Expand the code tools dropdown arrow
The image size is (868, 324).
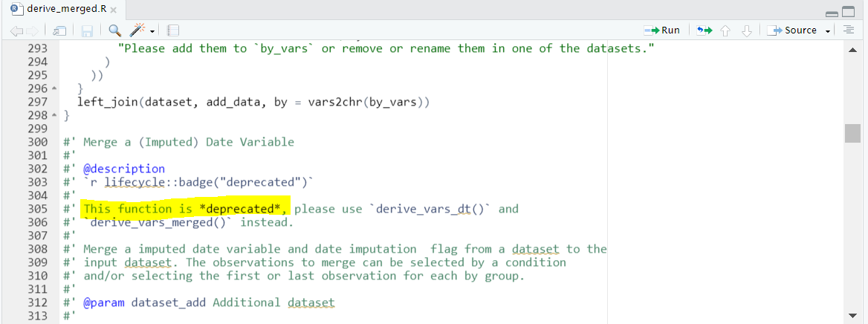(152, 31)
